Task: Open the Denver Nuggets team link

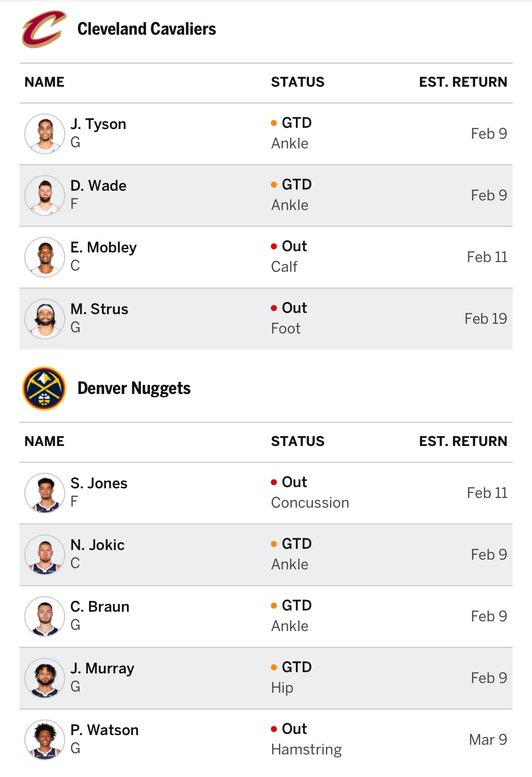Action: click(134, 388)
